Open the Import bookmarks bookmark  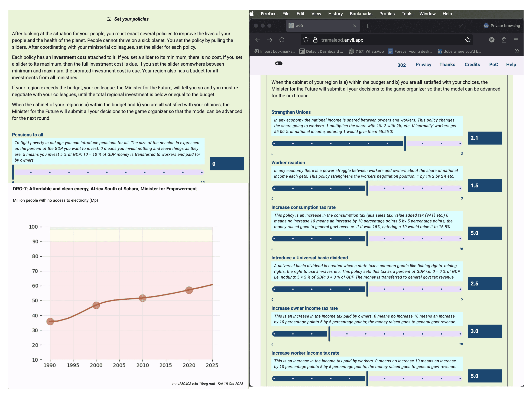(275, 51)
